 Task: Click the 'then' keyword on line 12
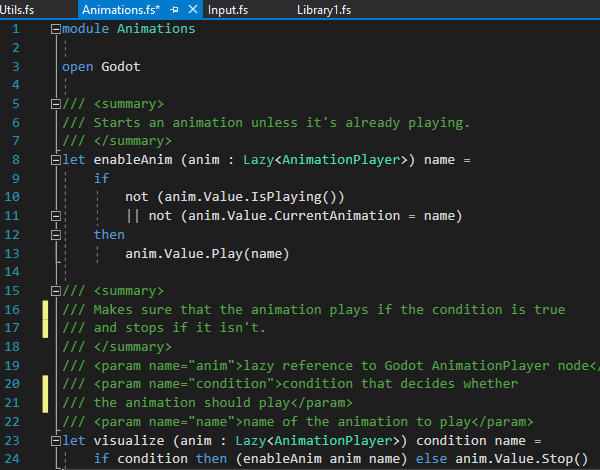tap(109, 235)
